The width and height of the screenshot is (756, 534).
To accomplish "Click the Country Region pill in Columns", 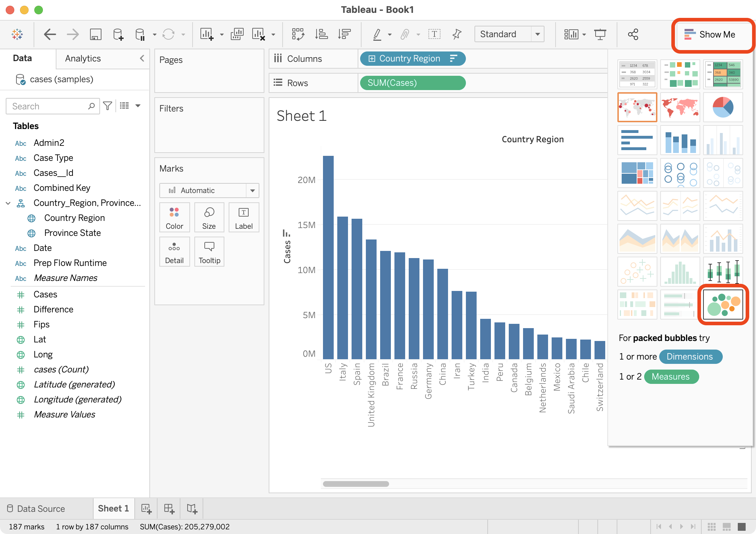I will (x=409, y=59).
